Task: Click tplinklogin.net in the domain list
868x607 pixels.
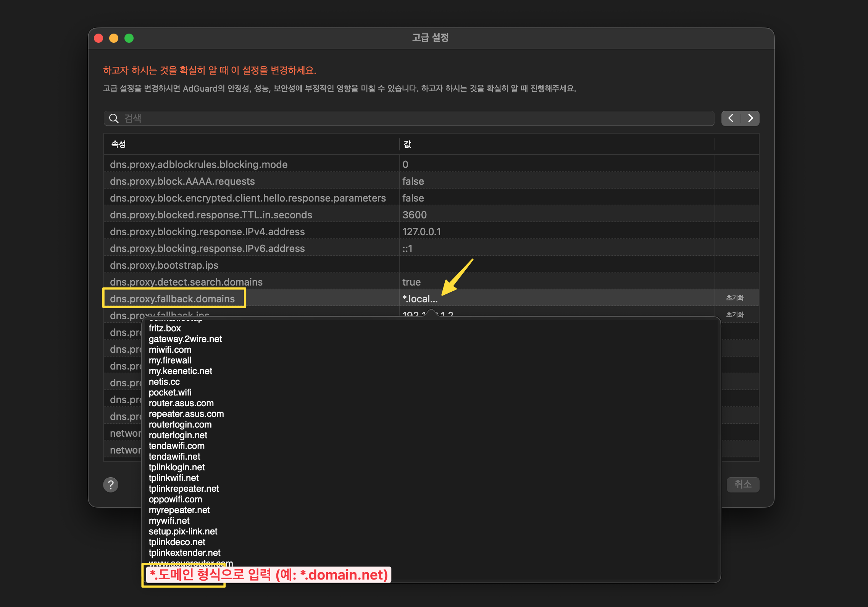Action: (x=177, y=467)
